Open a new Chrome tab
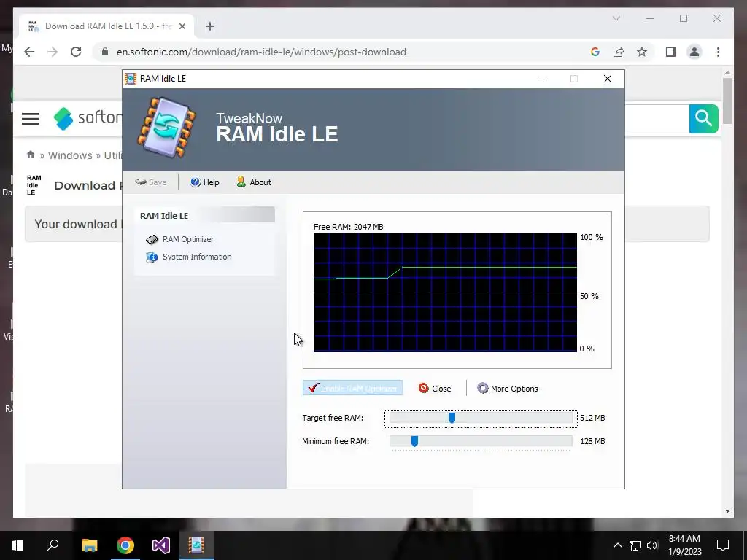 coord(210,26)
